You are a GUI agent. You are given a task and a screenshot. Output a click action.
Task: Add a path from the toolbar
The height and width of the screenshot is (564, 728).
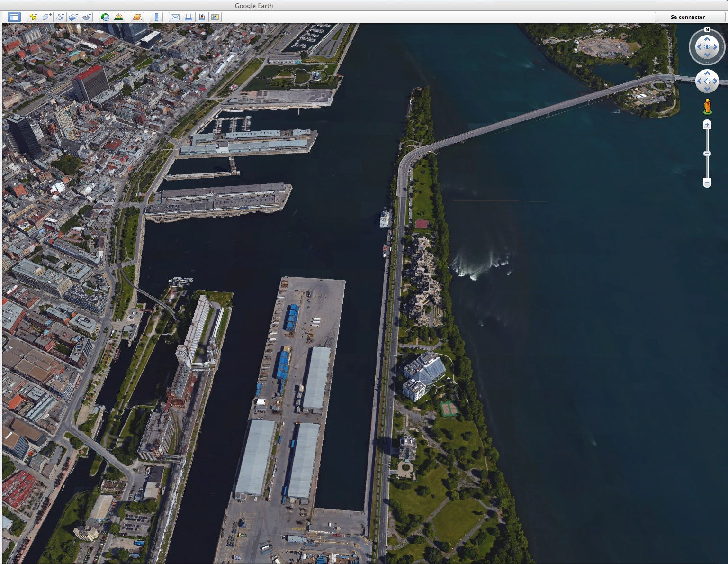60,17
